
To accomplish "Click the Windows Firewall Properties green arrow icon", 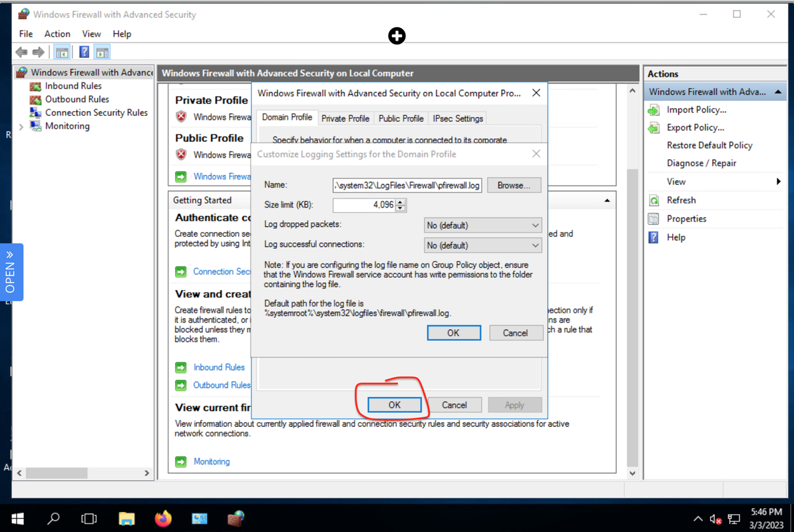I will point(181,177).
